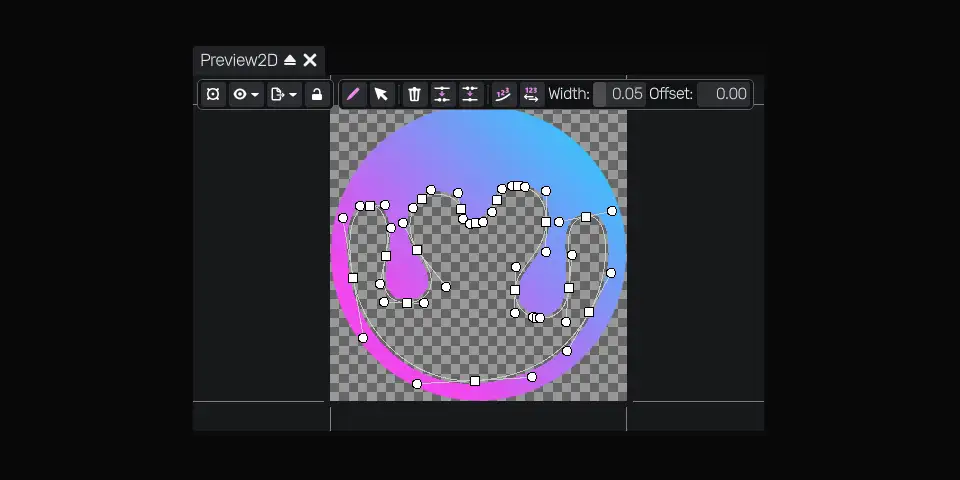Select the bottommost square control point of outline
This screenshot has width=960, height=480.
pyautogui.click(x=475, y=381)
